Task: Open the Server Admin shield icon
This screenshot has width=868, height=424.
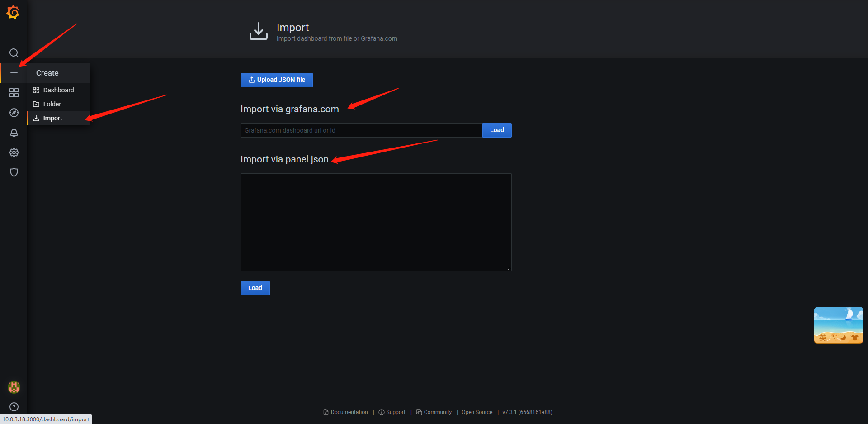Action: pos(14,172)
